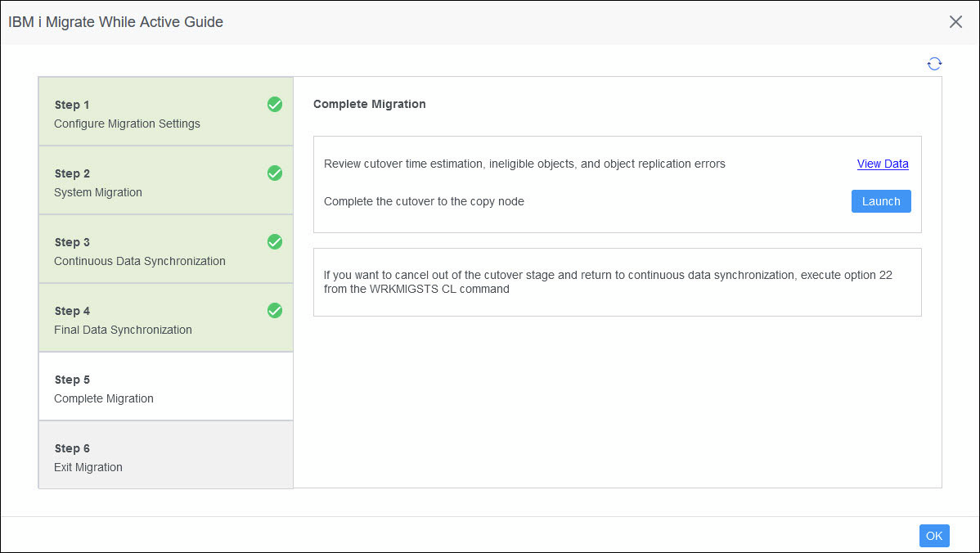This screenshot has width=980, height=553.
Task: Click the green checkmark on Step 4
Action: [x=274, y=311]
